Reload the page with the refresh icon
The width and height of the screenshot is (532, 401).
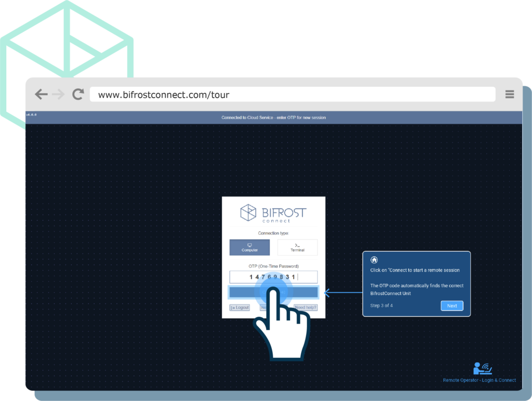78,94
